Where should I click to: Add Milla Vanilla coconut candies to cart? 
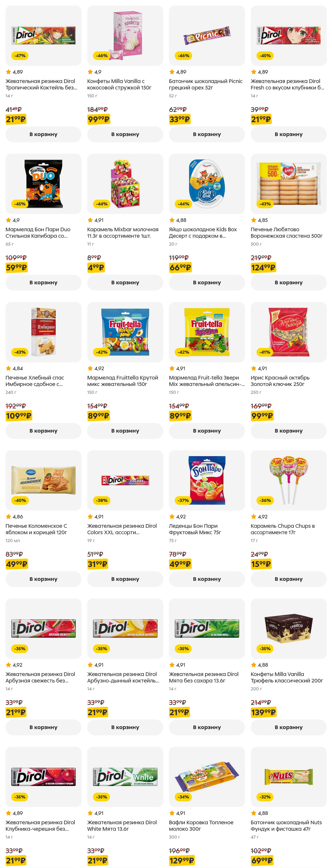125,134
